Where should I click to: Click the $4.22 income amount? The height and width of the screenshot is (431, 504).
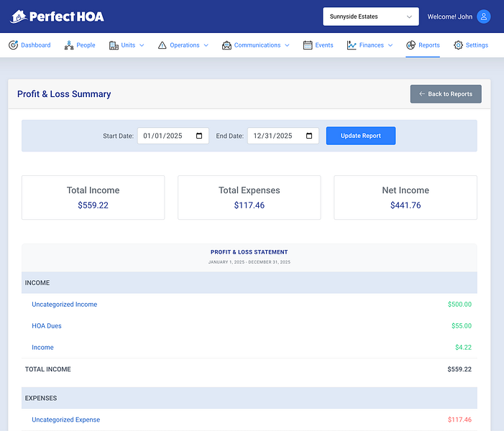click(x=463, y=347)
